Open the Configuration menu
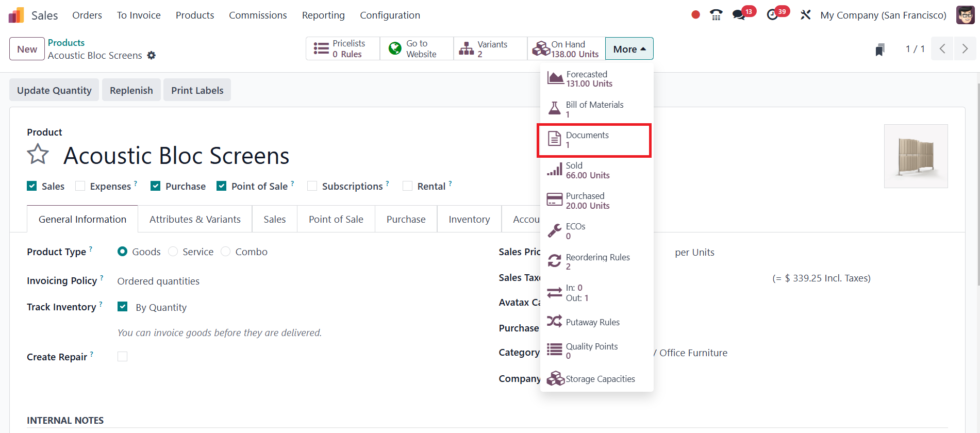The height and width of the screenshot is (433, 980). tap(390, 15)
